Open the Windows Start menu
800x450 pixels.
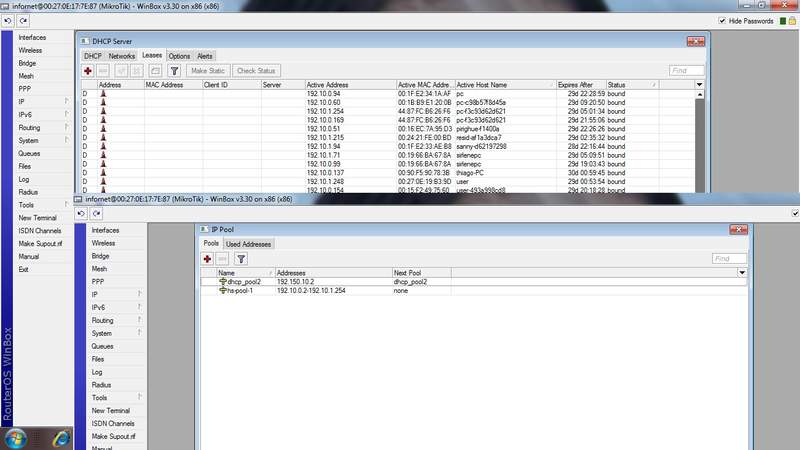pos(16,439)
